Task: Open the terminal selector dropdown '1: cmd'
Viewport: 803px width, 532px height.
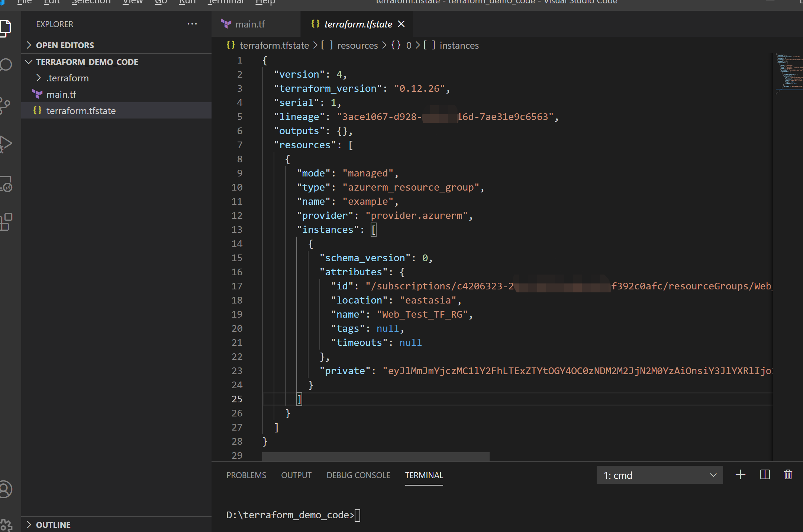Action: [660, 475]
